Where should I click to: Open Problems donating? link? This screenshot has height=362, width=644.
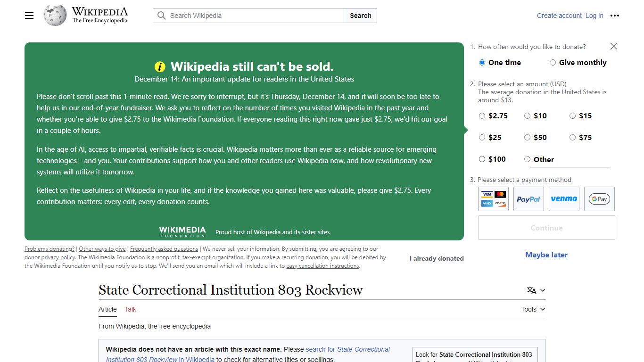pyautogui.click(x=50, y=249)
